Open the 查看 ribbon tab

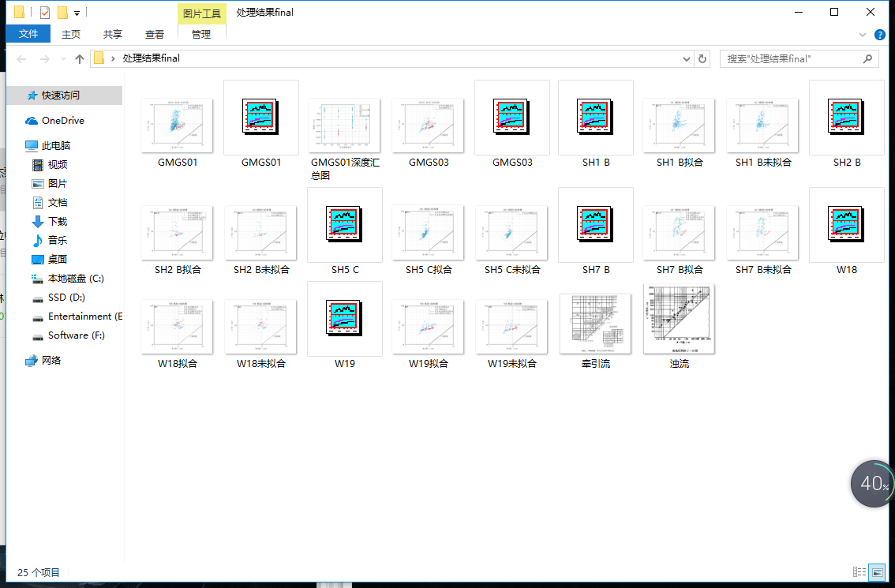click(155, 34)
